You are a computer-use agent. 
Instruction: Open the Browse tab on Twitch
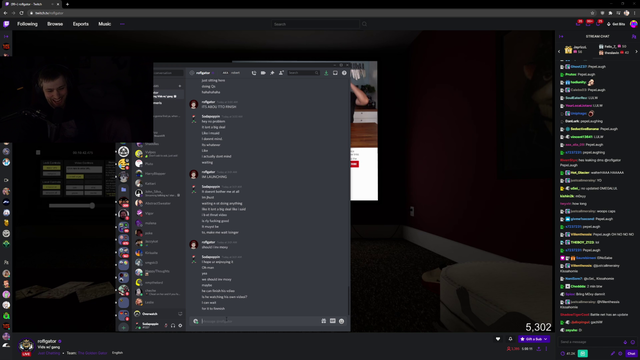point(55,24)
